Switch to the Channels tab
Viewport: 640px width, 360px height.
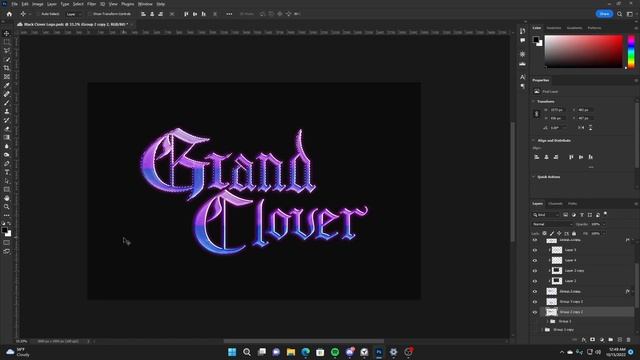click(555, 203)
